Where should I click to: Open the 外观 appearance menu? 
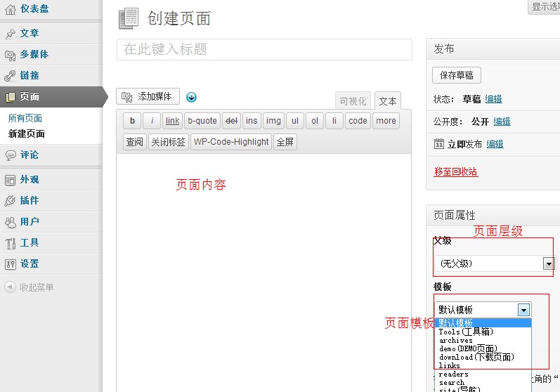click(29, 179)
